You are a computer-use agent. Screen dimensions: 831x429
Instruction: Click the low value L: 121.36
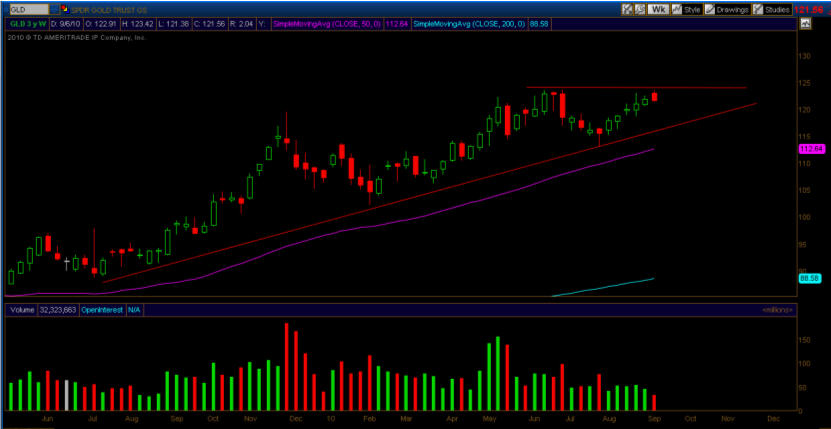(174, 23)
